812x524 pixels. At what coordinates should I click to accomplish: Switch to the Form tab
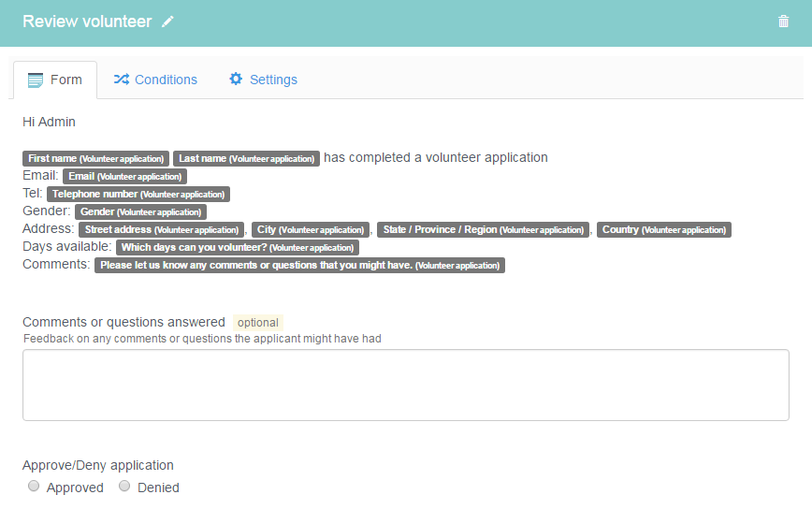[x=55, y=80]
